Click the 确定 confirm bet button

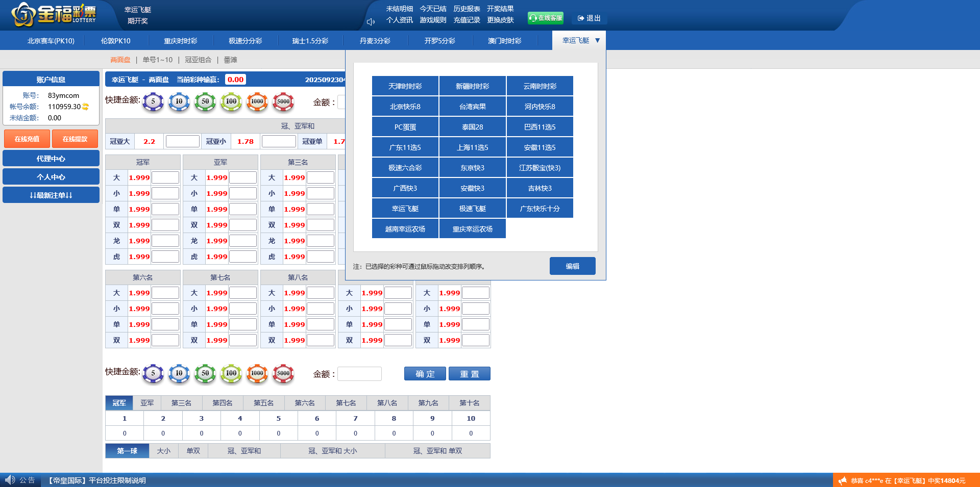(x=425, y=374)
